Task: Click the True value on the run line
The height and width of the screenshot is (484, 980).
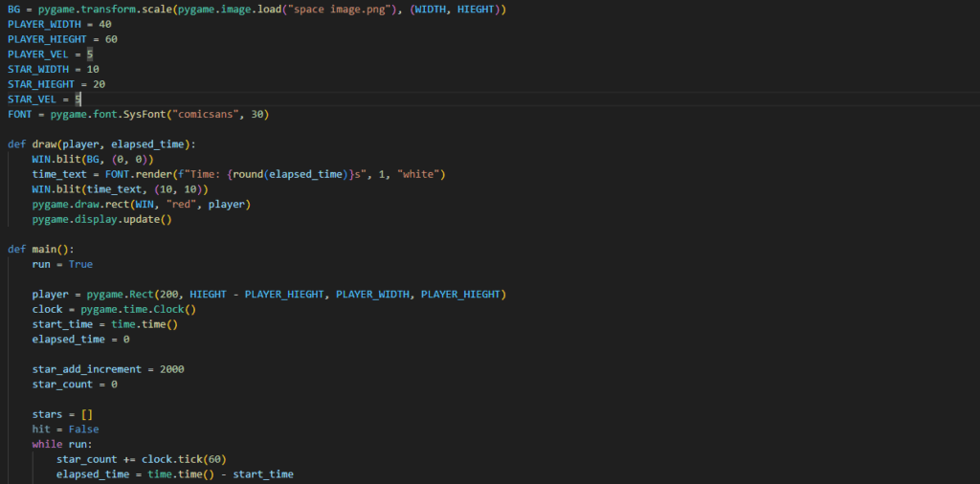Action: tap(80, 264)
